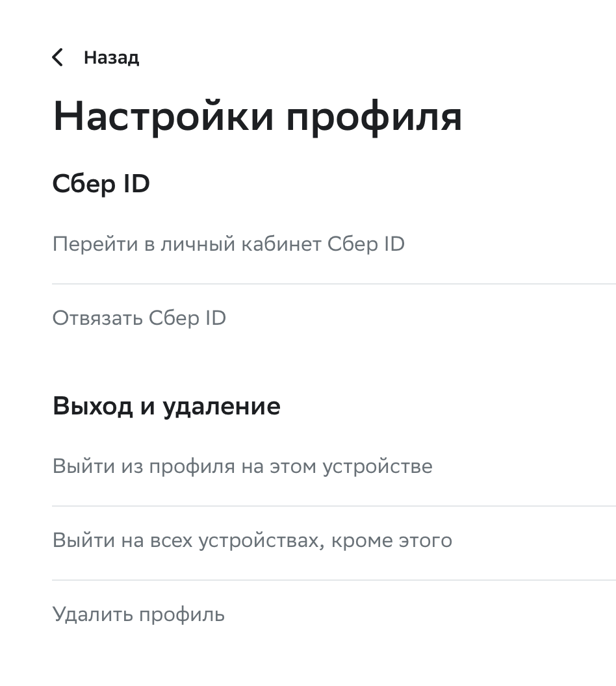This screenshot has width=616, height=686.
Task: Click the word Отвязать in the unlink row
Action: pyautogui.click(x=97, y=318)
